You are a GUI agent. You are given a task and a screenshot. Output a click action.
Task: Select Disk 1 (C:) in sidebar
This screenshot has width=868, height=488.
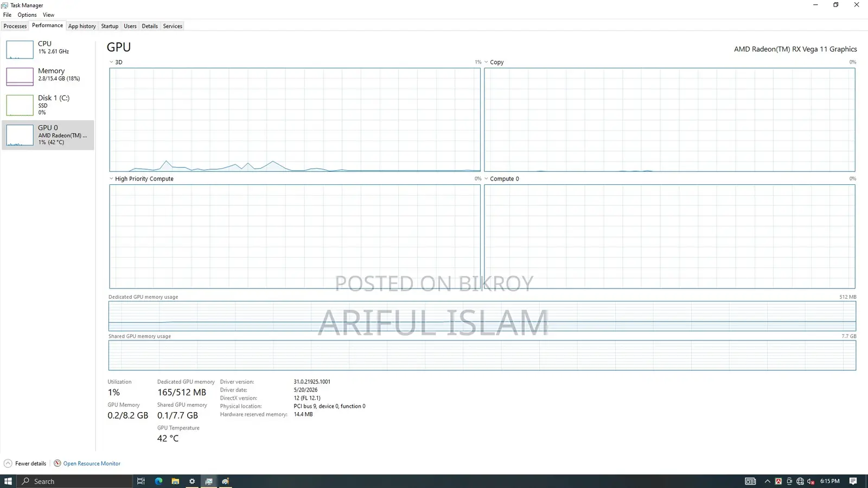click(48, 105)
